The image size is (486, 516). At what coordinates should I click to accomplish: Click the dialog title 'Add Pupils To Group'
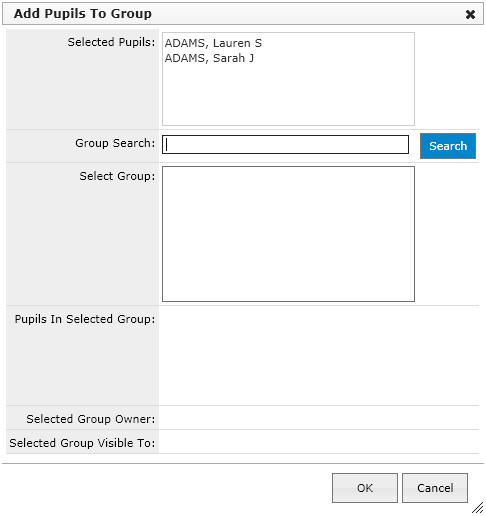coord(83,14)
